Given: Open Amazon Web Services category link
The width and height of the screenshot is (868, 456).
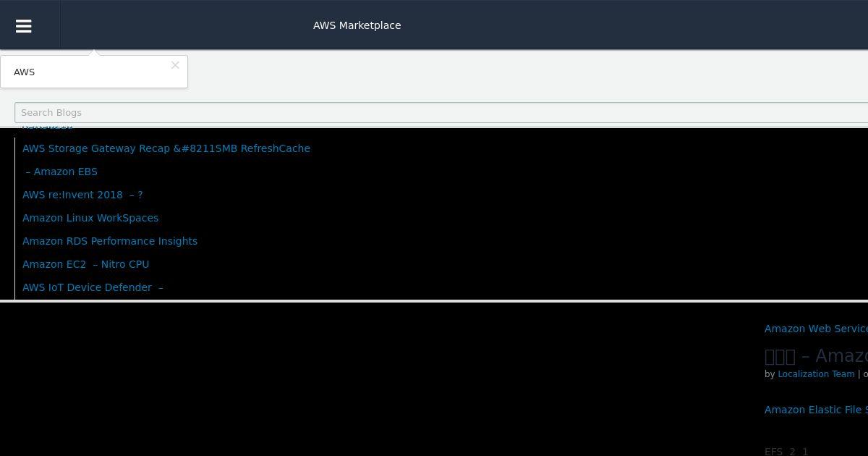Looking at the screenshot, I should point(816,329).
